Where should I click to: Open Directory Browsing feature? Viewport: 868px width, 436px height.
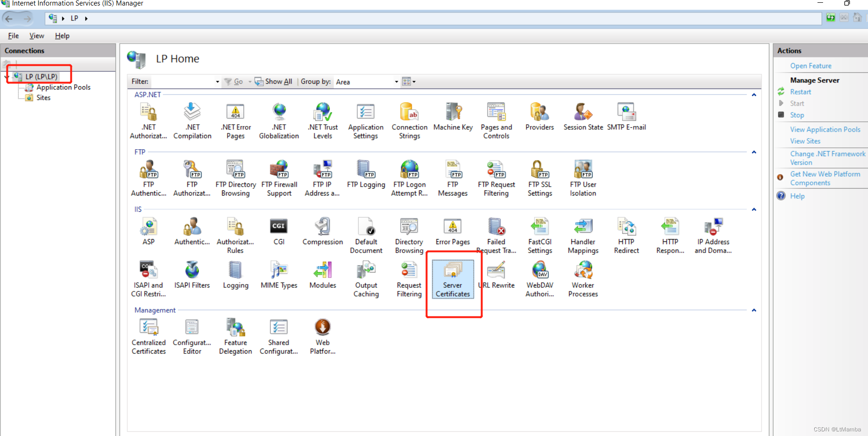click(x=409, y=236)
